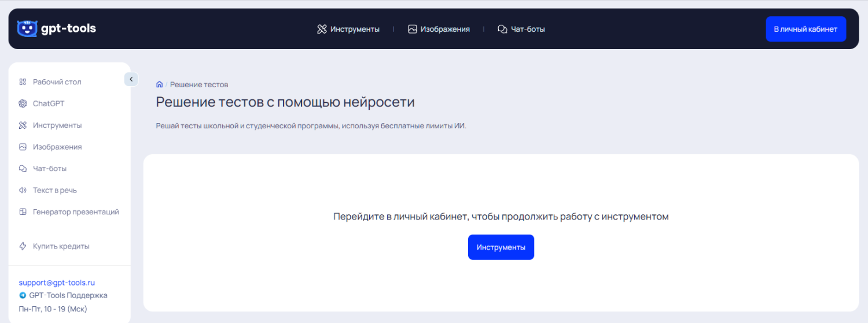Click the dashboard grid icon for Рабочий стол
The width and height of the screenshot is (868, 323).
[x=23, y=82]
